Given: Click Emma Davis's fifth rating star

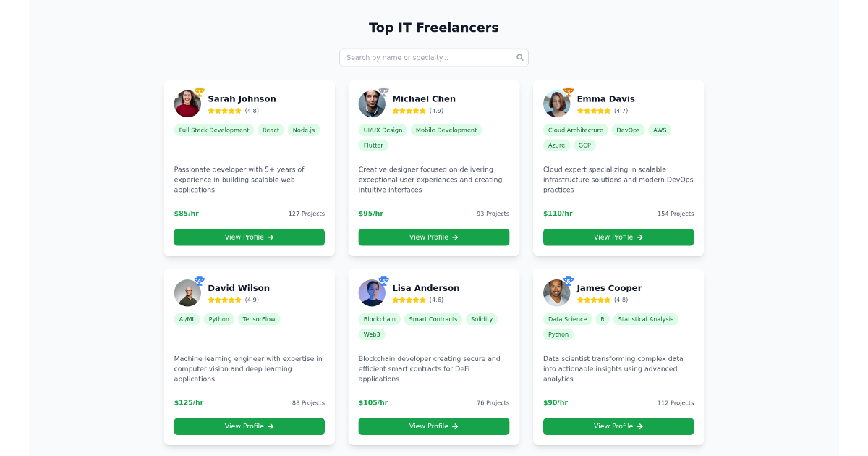Looking at the screenshot, I should point(606,111).
